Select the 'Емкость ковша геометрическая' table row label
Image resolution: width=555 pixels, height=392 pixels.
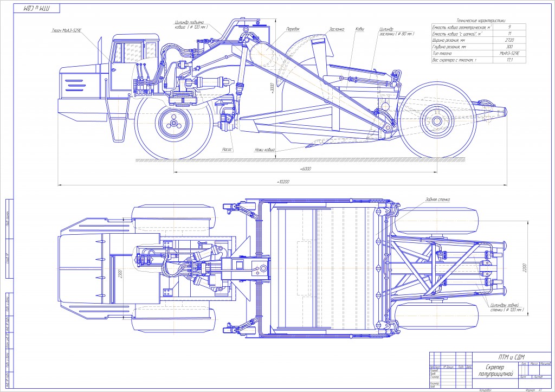point(462,27)
